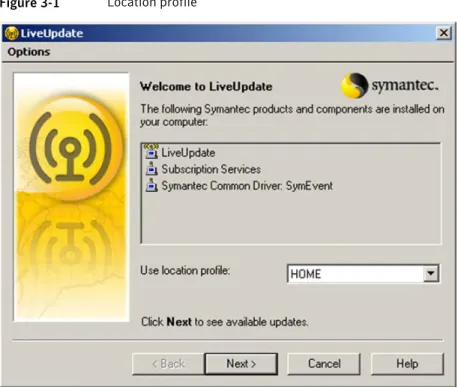Screen dimensions: 458x387
Task: Select Symantec Common Driver: SymEvent entry
Action: point(247,186)
